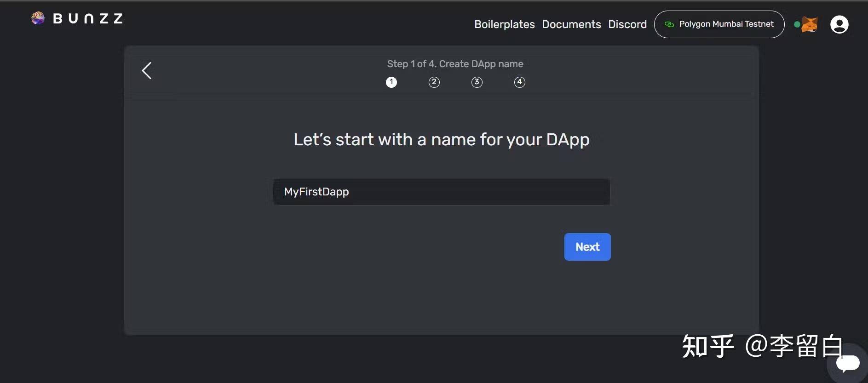Focus the MyFirstDapp name input field

[x=442, y=192]
